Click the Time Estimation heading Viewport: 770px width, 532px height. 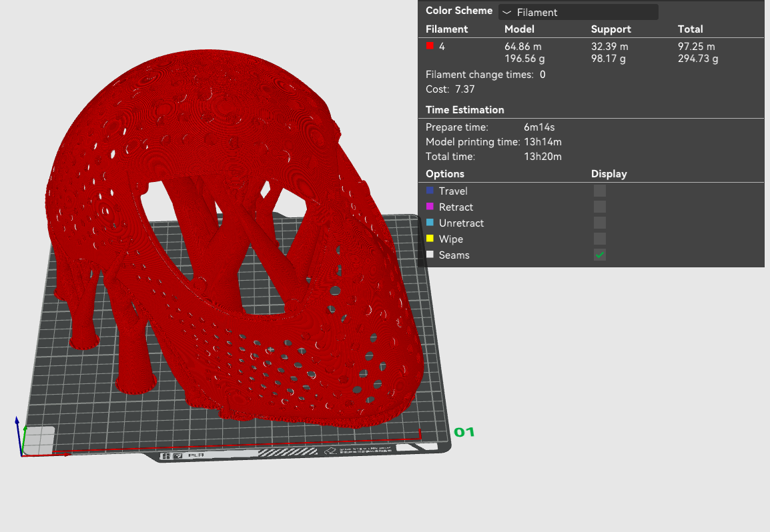pos(464,110)
